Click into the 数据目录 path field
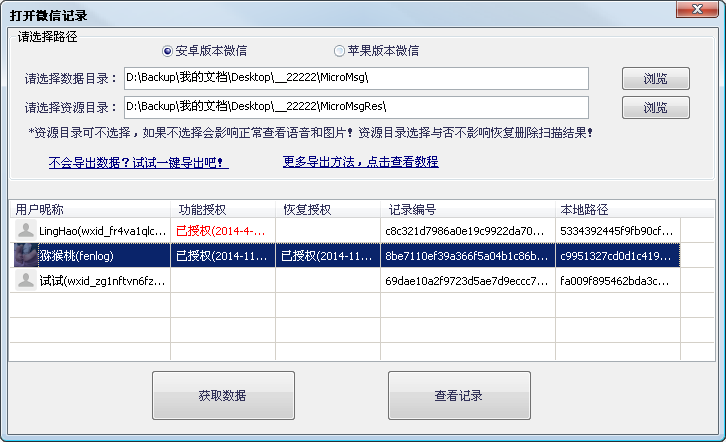Screen dimensions: 726x442 (355, 78)
